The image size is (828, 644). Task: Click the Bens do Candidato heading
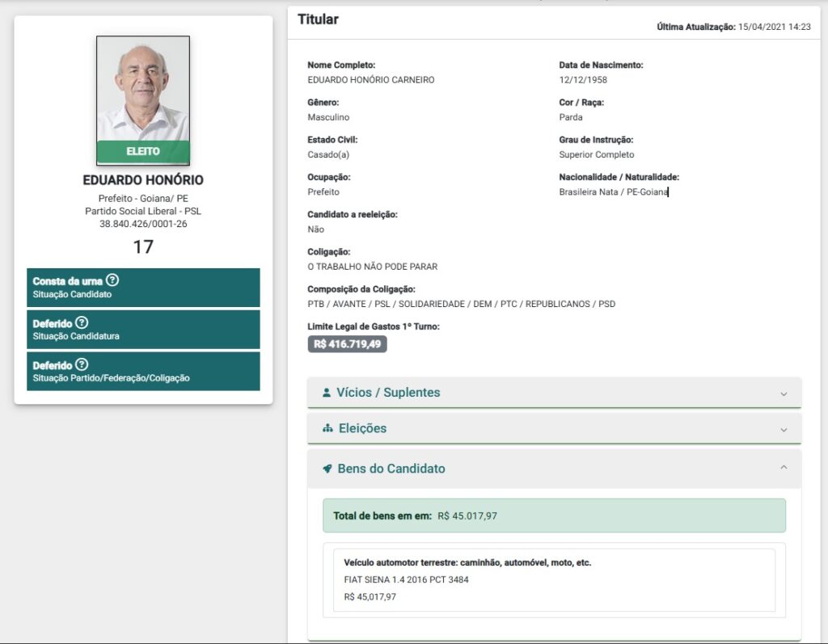coord(391,469)
